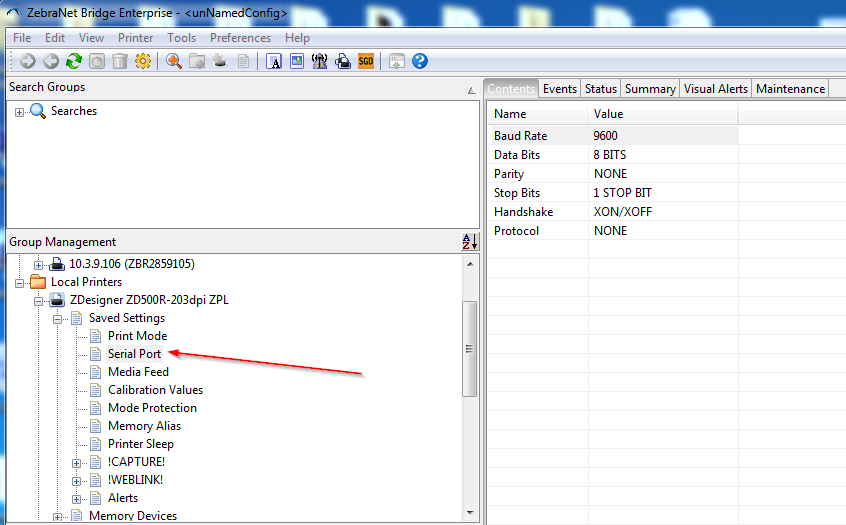Click the trash can Delete icon

(119, 62)
